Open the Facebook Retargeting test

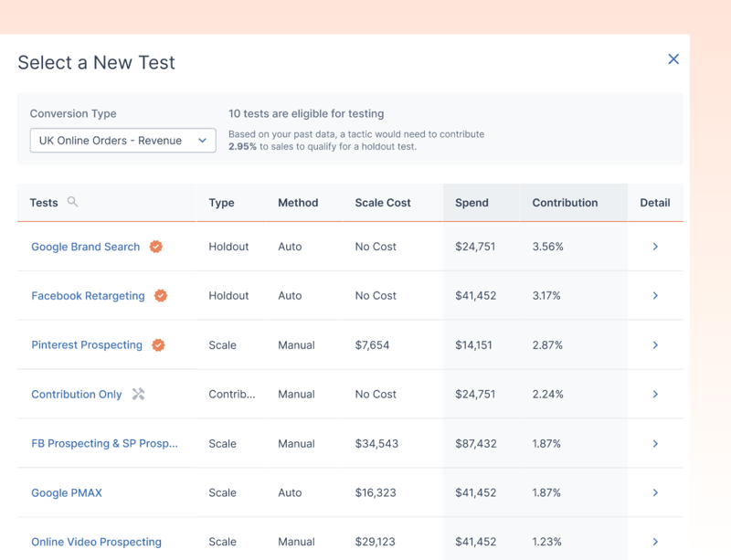pyautogui.click(x=88, y=296)
